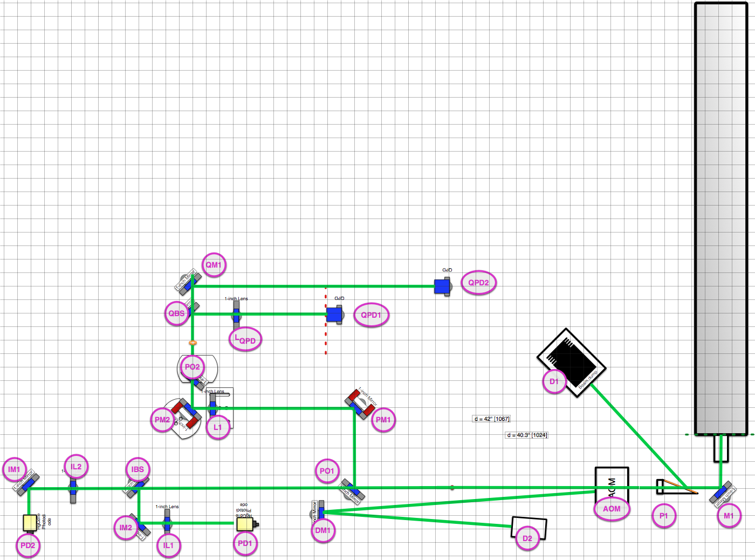Screen dimensions: 755x560
Task: Select the QM1 label bubble
Action: tap(214, 265)
